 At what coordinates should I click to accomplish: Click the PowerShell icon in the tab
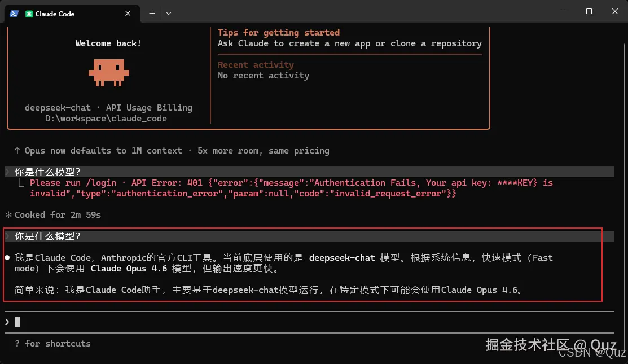[14, 14]
